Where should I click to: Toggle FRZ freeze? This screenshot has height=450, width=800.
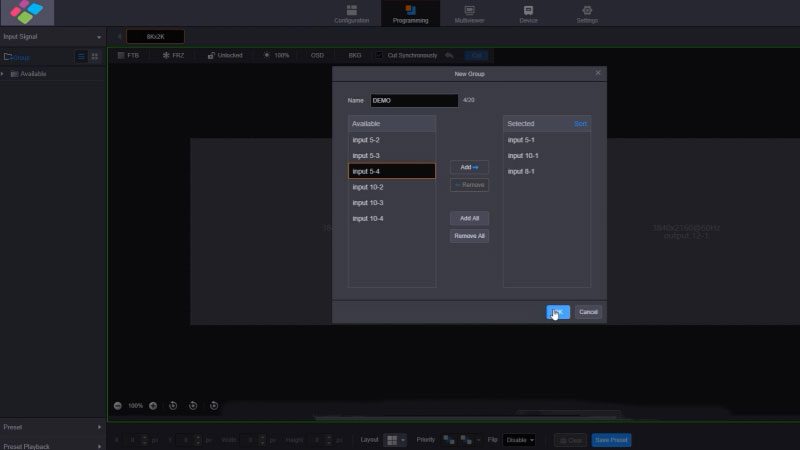(x=173, y=55)
